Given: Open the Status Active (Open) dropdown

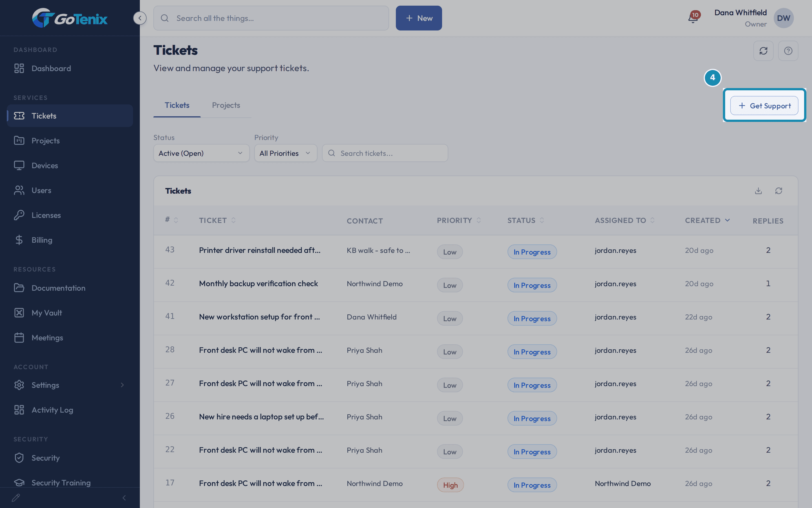Looking at the screenshot, I should pyautogui.click(x=201, y=153).
